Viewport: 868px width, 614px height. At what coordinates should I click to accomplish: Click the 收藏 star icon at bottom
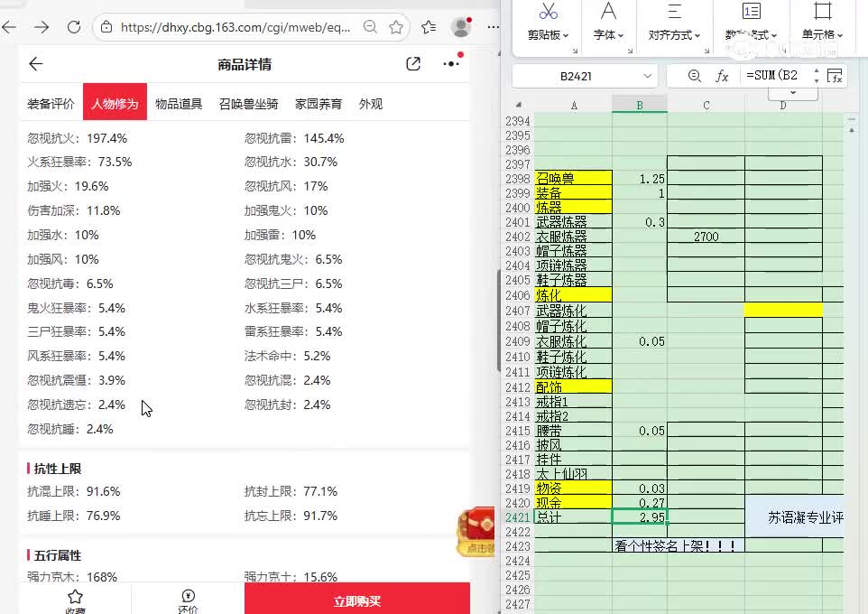pos(75,598)
